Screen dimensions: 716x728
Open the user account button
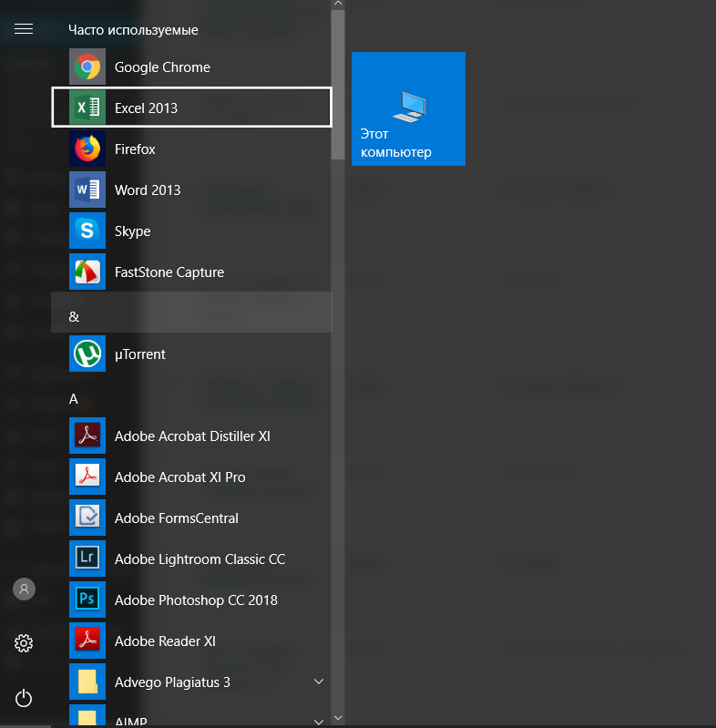coord(24,590)
